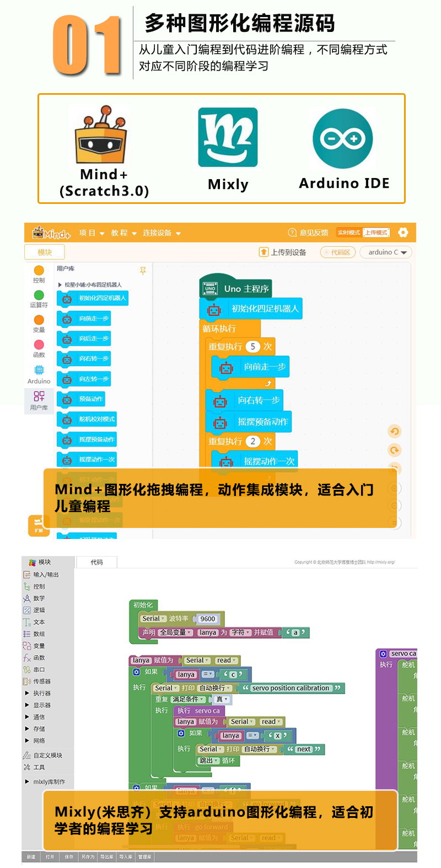Click Mixly 另存为 button
The image size is (441, 868).
pyautogui.click(x=88, y=857)
